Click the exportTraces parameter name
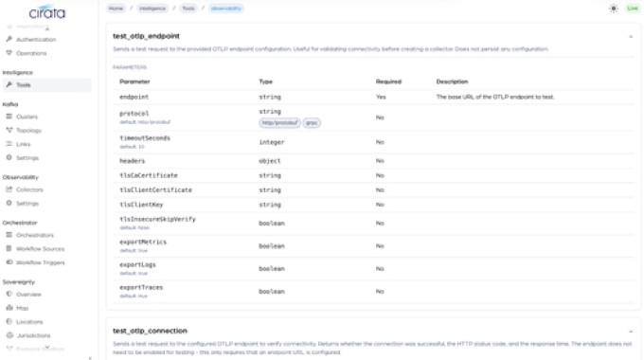644x360 pixels. (141, 287)
